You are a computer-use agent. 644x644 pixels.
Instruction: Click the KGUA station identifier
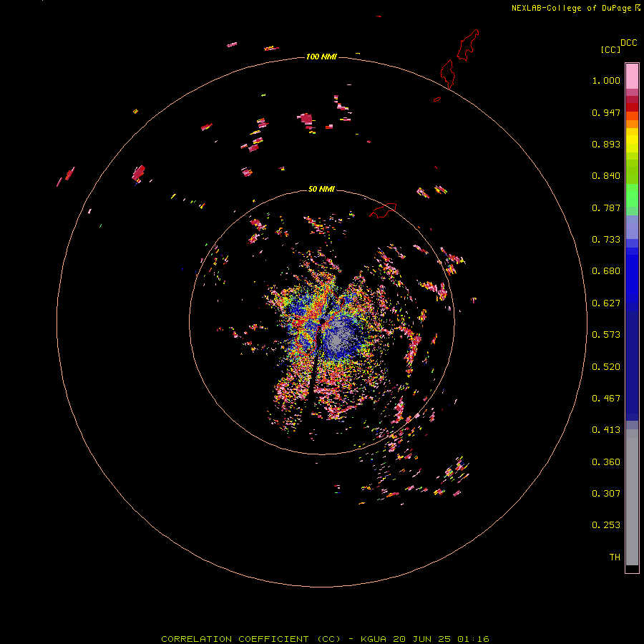tap(374, 639)
